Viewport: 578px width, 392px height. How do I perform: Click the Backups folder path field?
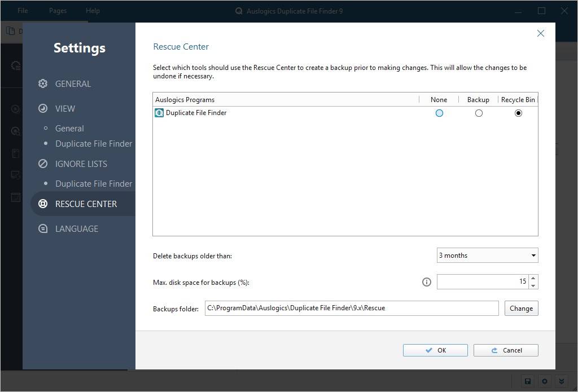pos(352,308)
